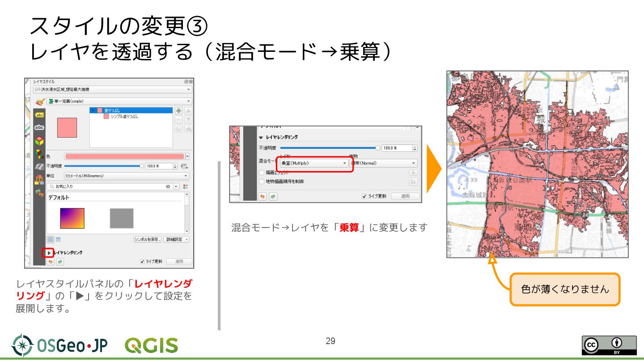Click layer opacity spinbox arrows in rendering panel
The height and width of the screenshot is (362, 644).
point(415,148)
